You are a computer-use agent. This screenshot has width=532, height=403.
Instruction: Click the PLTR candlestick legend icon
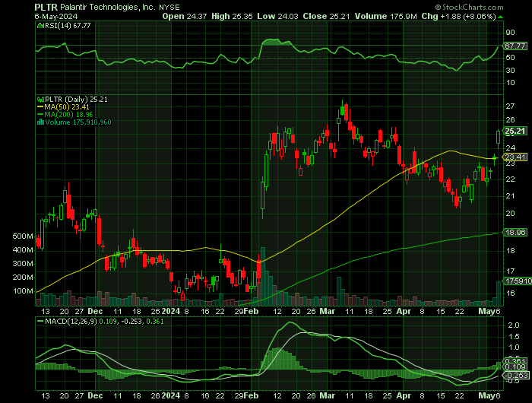40,100
